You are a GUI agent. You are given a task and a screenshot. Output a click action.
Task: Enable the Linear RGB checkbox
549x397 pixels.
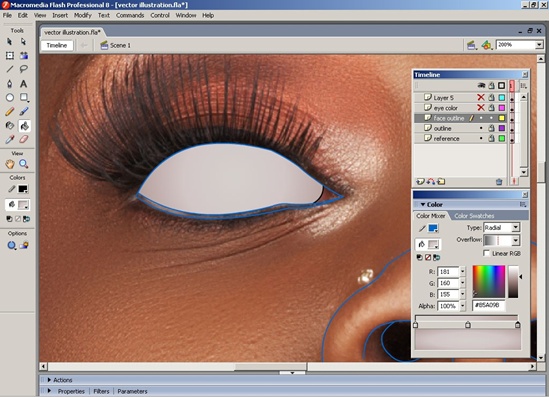tap(486, 253)
